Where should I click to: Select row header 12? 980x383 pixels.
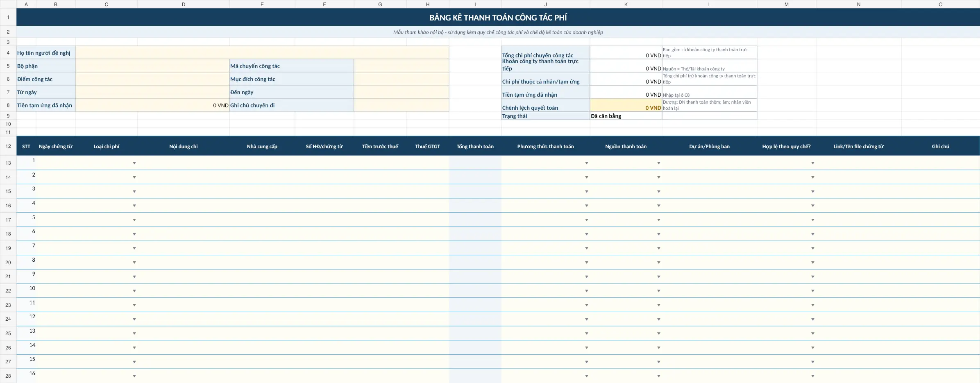tap(8, 146)
